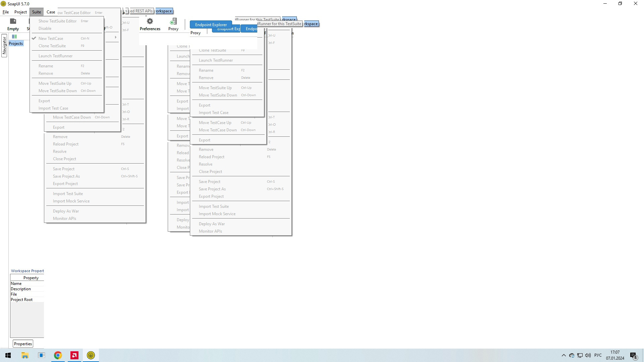Open the notification center with 4 alerts

pyautogui.click(x=633, y=355)
